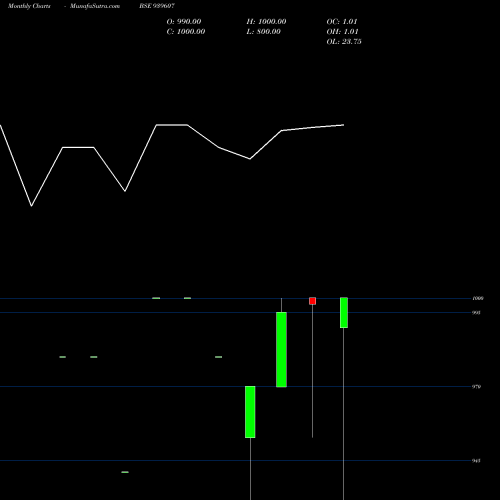This screenshot has width=500, height=500.
Task: Select the last green candle topping at 1000
Action: [x=344, y=313]
